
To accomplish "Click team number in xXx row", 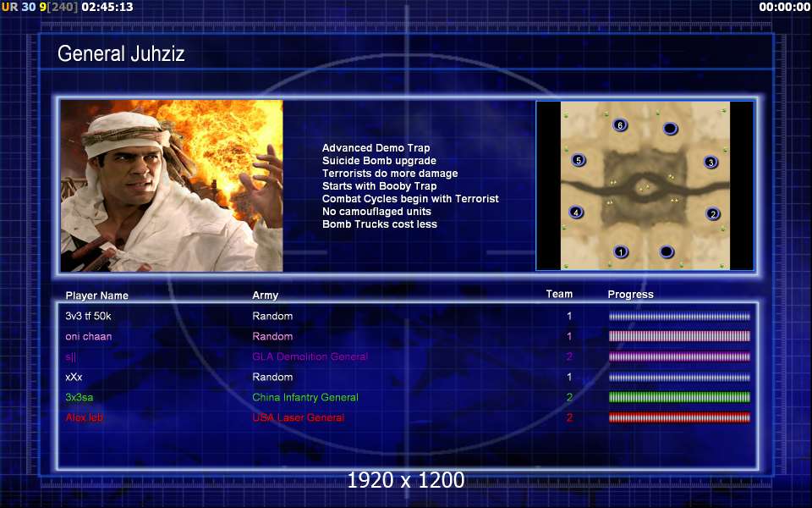I will pos(569,377).
